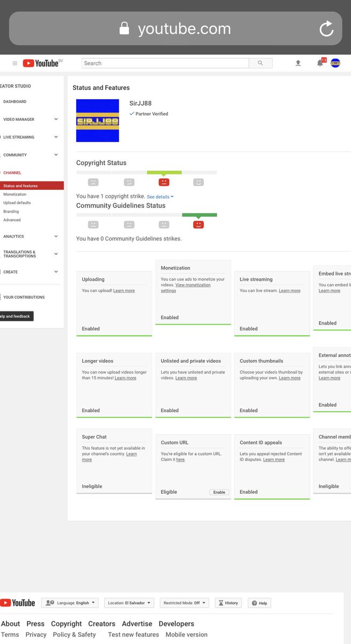The image size is (351, 644).
Task: Open the Privacy footer link
Action: coord(36,634)
